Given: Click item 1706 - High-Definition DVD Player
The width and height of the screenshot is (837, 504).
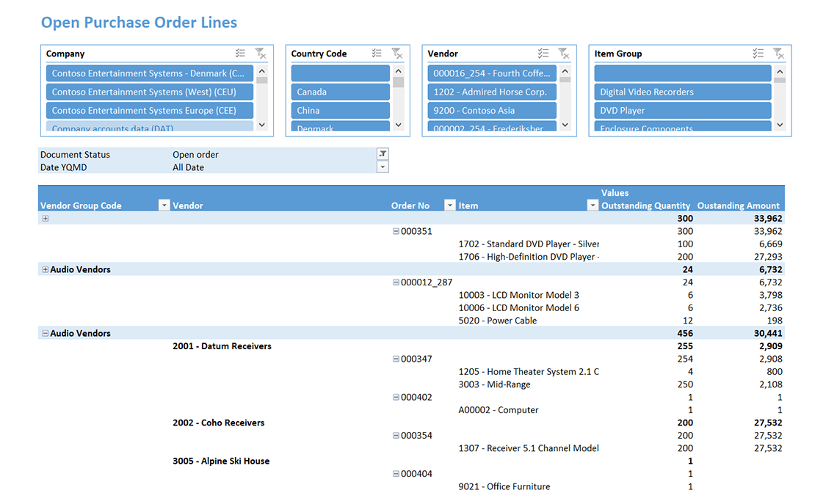Looking at the screenshot, I should click(x=529, y=257).
